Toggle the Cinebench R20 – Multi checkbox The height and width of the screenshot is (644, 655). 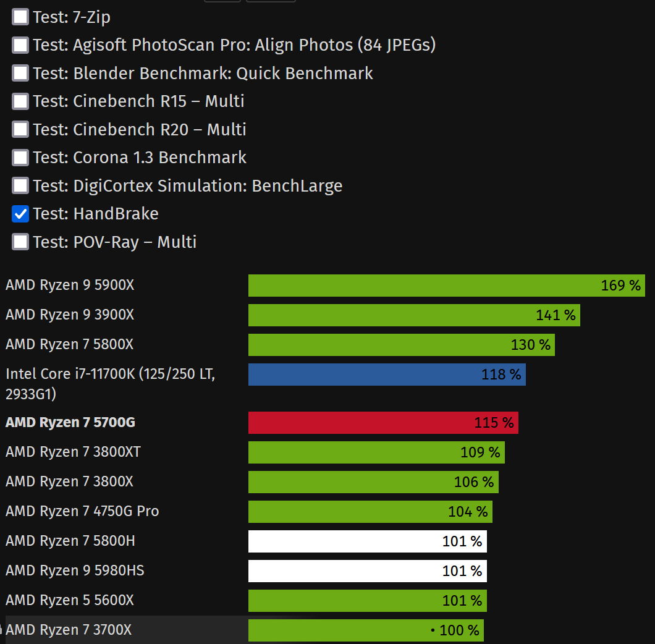coord(20,129)
